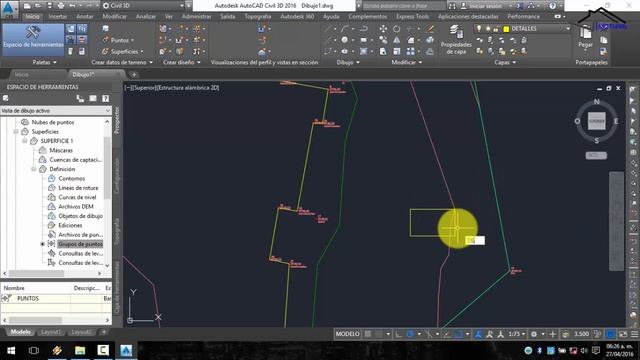The width and height of the screenshot is (640, 360).
Task: Toggle the DETALLES layer lock icon
Action: pyautogui.click(x=496, y=29)
